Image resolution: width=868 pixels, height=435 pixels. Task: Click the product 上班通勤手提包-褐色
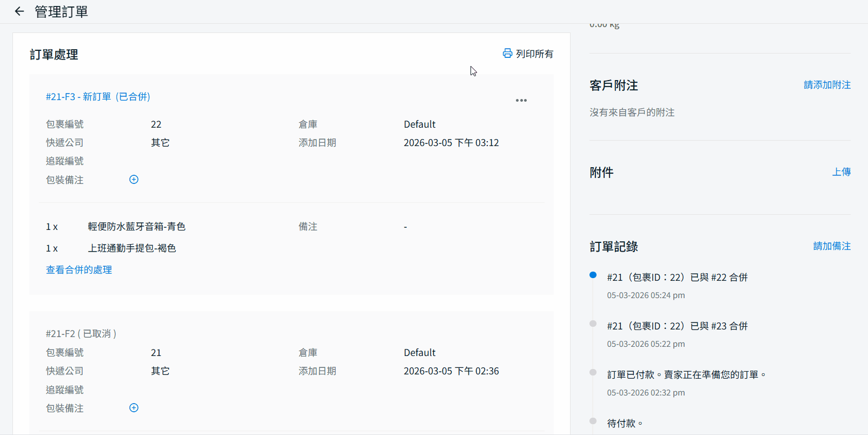click(132, 248)
